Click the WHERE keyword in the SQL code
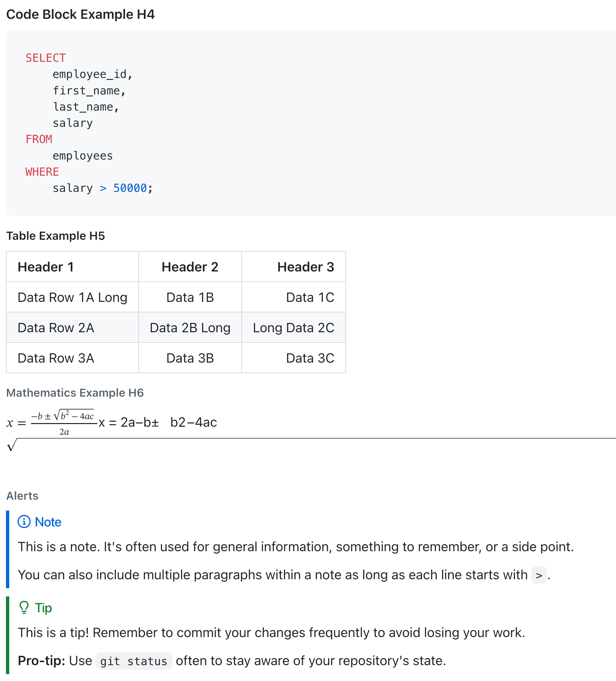This screenshot has width=616, height=681. [x=42, y=172]
